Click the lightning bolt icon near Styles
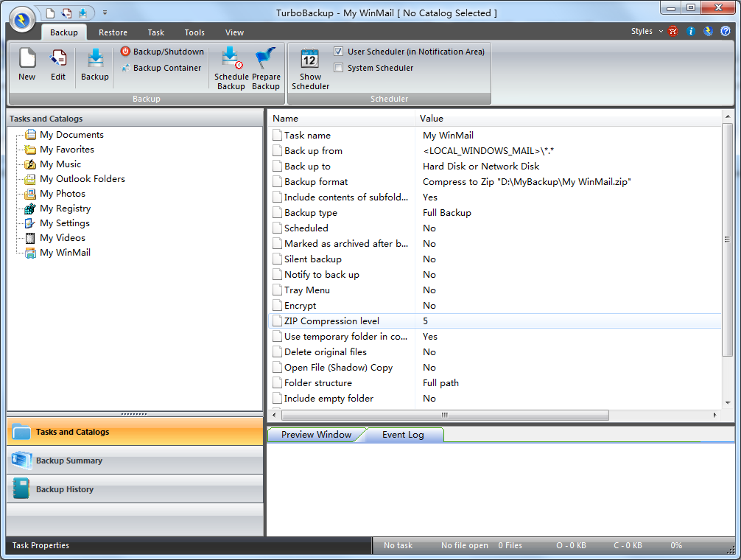Viewport: 741px width, 560px height. [x=707, y=31]
